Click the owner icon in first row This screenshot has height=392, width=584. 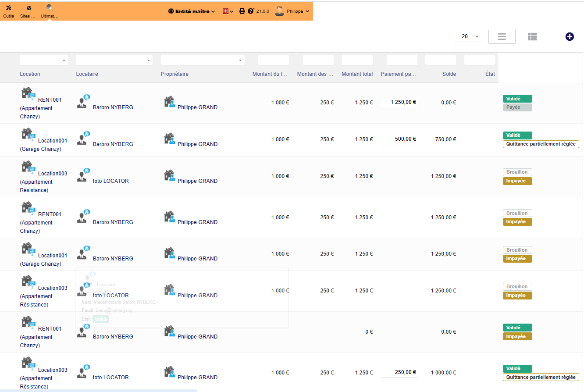[x=169, y=102]
